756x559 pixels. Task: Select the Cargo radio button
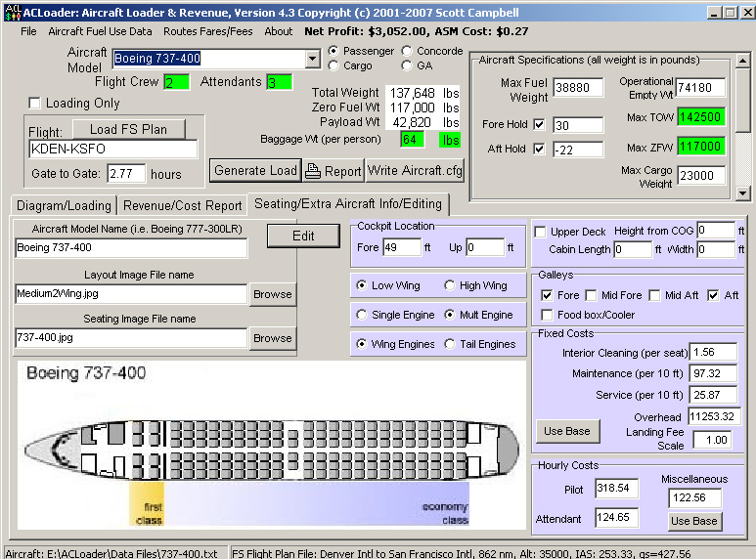click(x=334, y=65)
